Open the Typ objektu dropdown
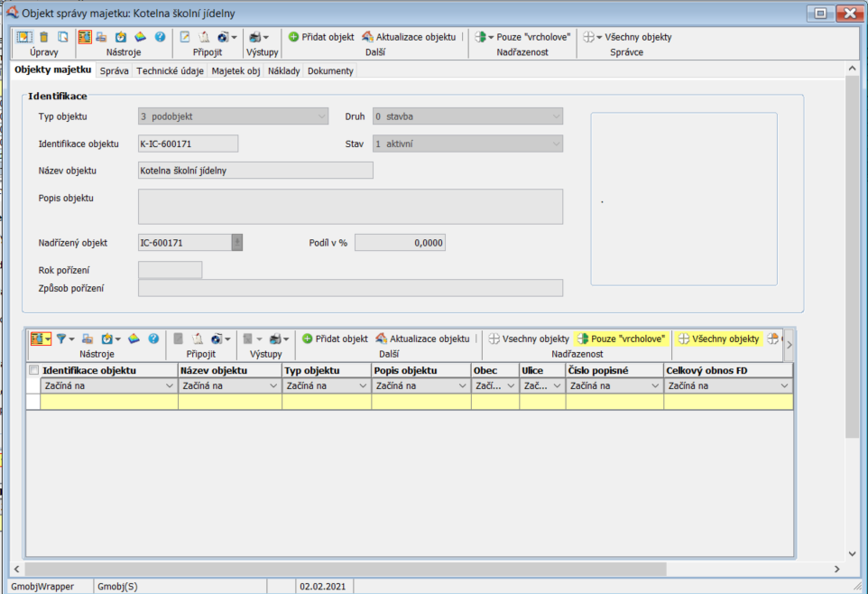Screen dimensions: 868x594 point(322,116)
